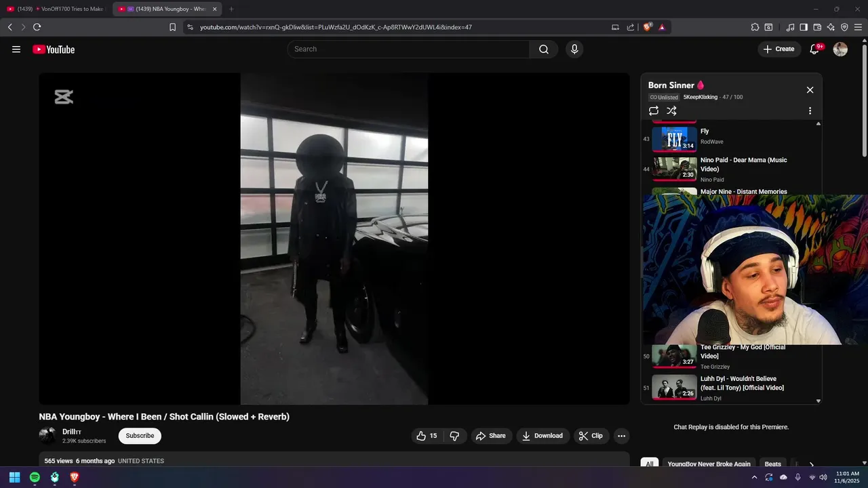The image size is (868, 488).
Task: Subscribe to the Drill channel
Action: click(140, 436)
